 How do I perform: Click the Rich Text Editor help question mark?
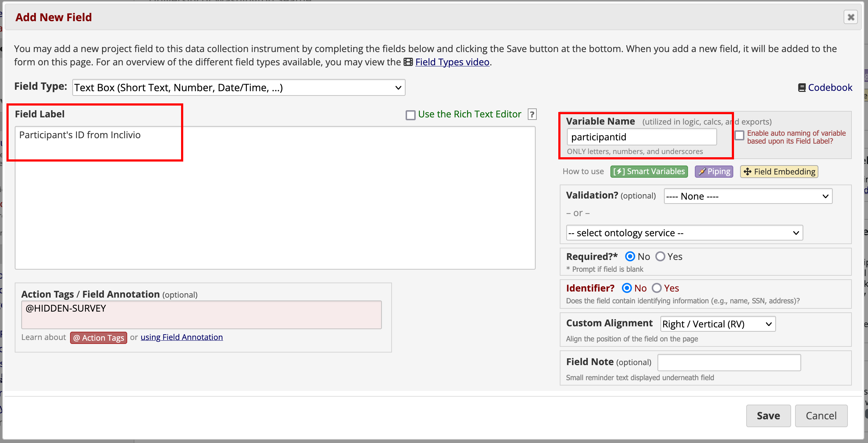pos(532,114)
